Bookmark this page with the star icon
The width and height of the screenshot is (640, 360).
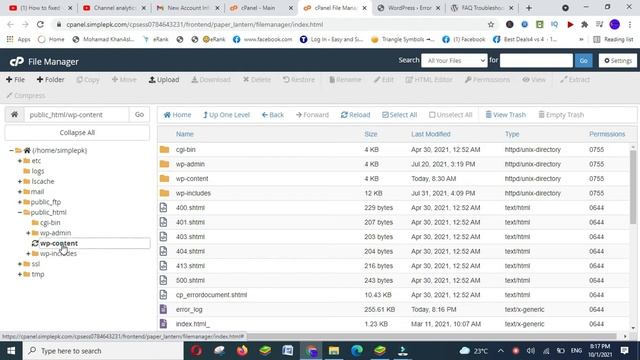coord(491,24)
